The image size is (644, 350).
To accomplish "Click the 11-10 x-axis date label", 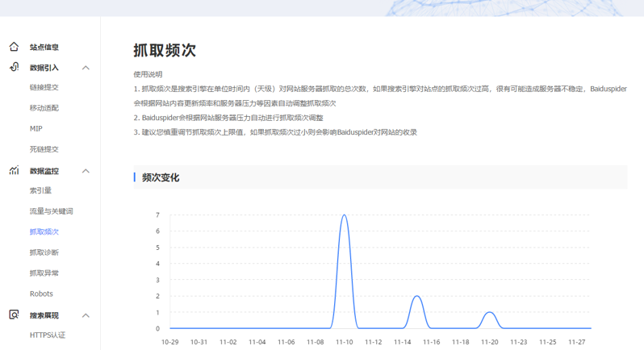I will click(x=344, y=342).
